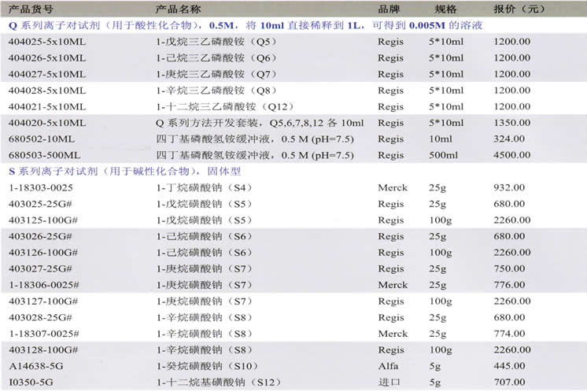
Task: Click product code 1-18307-0025#
Action: pyautogui.click(x=46, y=334)
